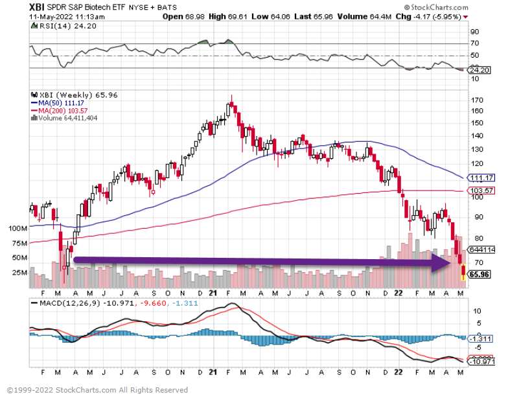Click the volume bars icon in the legend
Viewport: 532px width, 401px height.
(x=34, y=118)
